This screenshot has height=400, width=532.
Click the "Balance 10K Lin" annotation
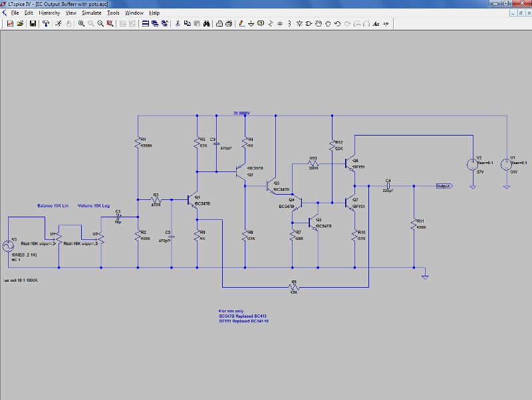[53, 206]
